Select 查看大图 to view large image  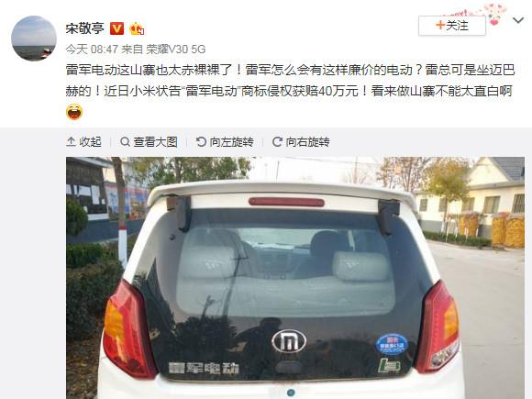pyautogui.click(x=155, y=142)
